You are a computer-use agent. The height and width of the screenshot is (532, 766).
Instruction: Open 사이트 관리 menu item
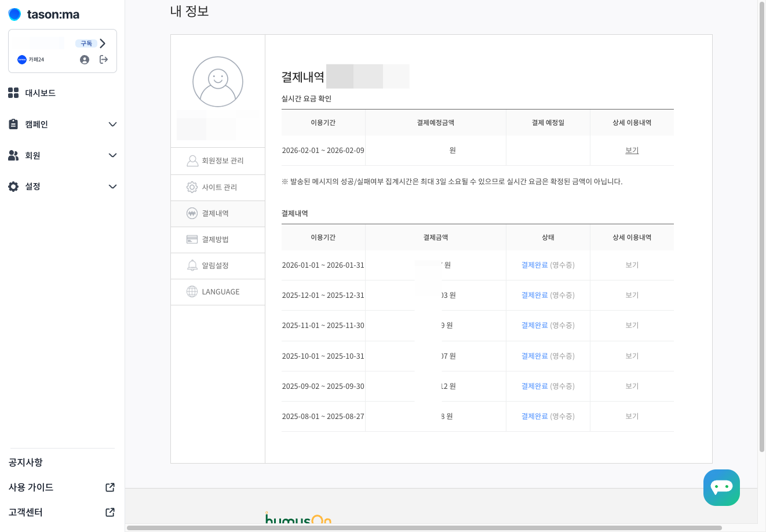[218, 187]
